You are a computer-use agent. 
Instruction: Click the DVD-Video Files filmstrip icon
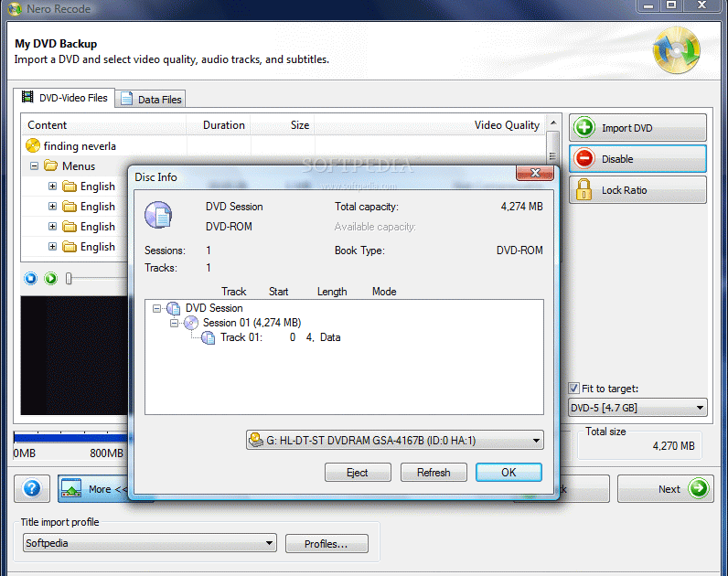[27, 97]
